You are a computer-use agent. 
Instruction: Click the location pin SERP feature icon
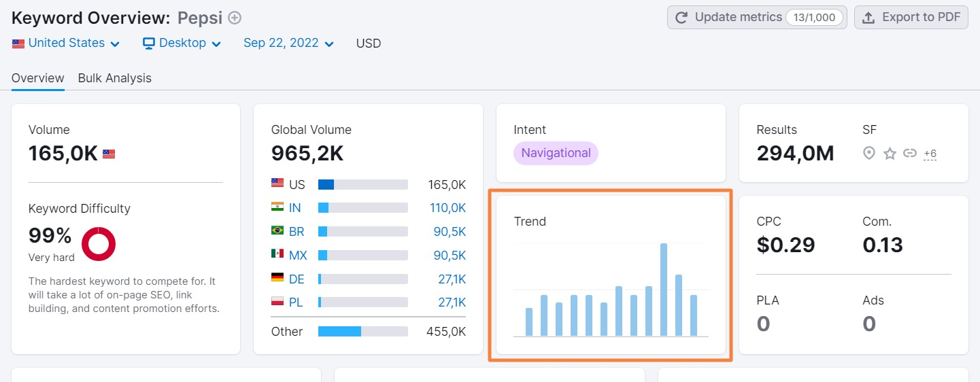(868, 154)
